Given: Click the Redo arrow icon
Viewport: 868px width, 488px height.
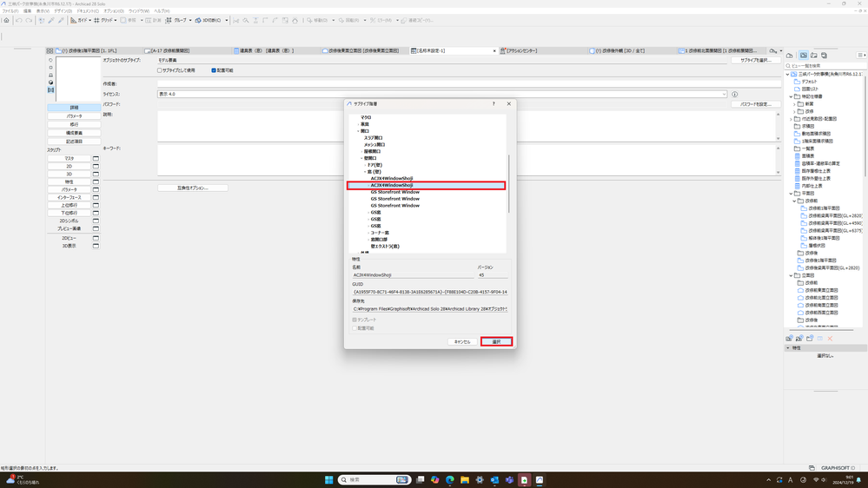Looking at the screenshot, I should click(x=29, y=21).
